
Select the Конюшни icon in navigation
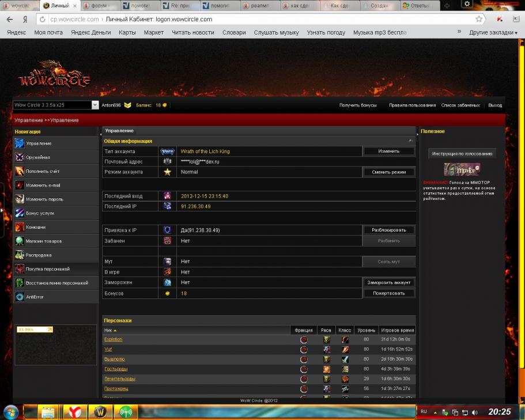tap(20, 227)
